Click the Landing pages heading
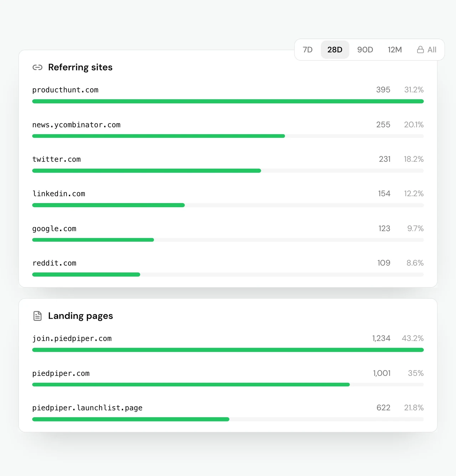456x476 pixels. [x=81, y=316]
